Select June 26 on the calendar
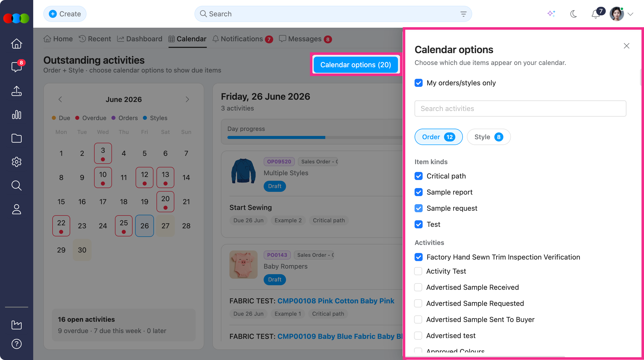The image size is (644, 360). [x=144, y=226]
